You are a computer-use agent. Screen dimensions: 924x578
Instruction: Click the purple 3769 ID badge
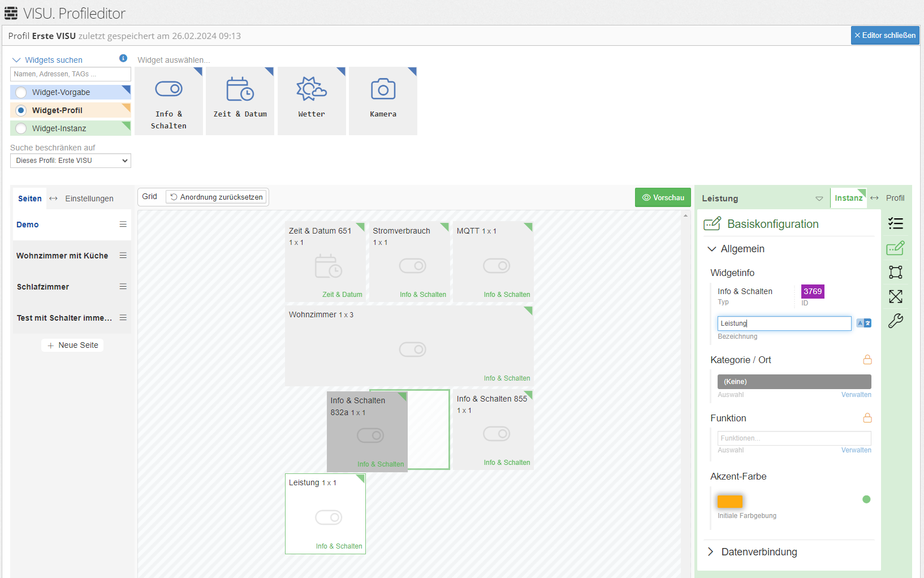[x=813, y=291]
